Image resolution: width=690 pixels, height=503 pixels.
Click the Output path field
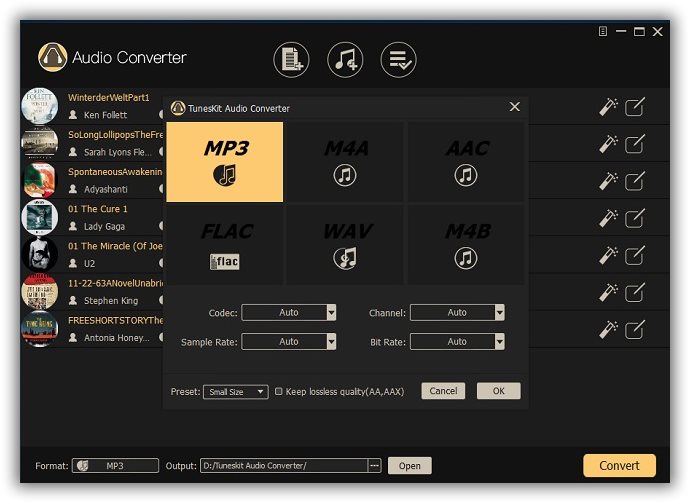[284, 466]
